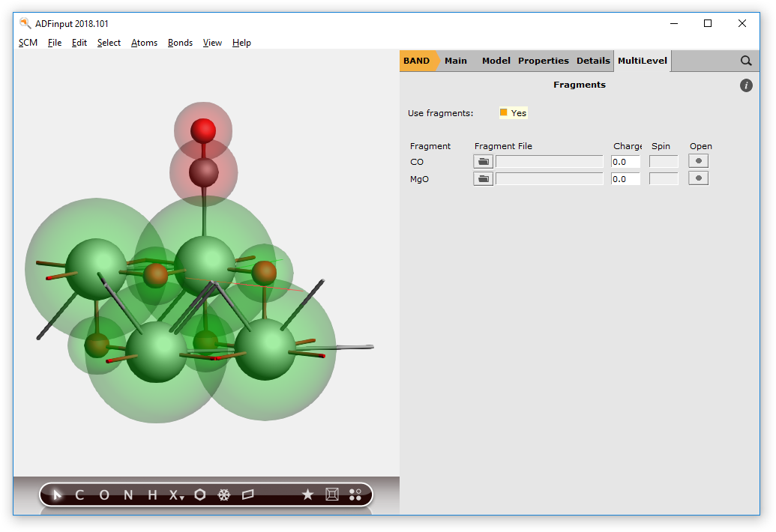The width and height of the screenshot is (776, 532).
Task: Open the Select menu
Action: (109, 43)
